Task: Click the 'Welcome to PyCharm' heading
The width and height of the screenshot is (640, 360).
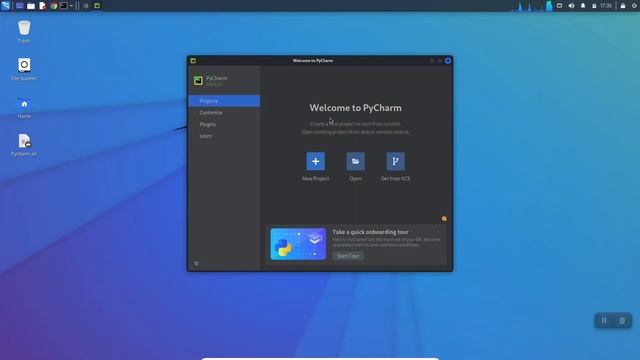Action: point(356,108)
